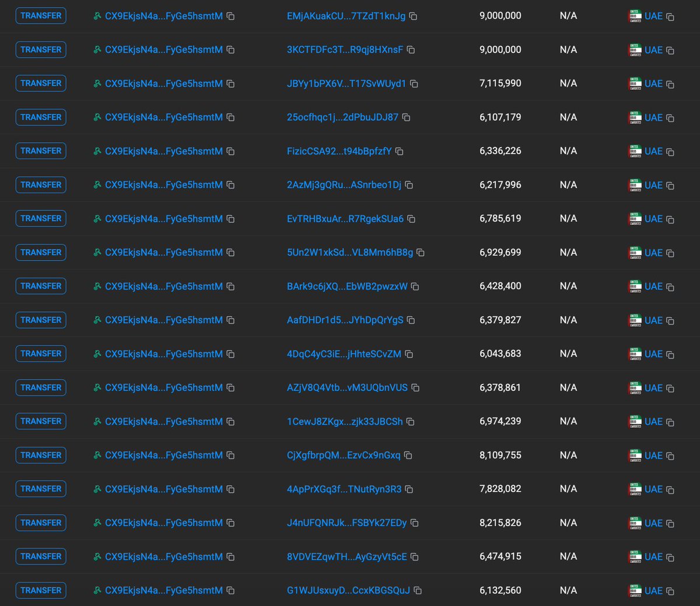
Task: Copy recipient address 4DqC4yC3iE...jHhteSCvZM
Action: [x=409, y=355]
